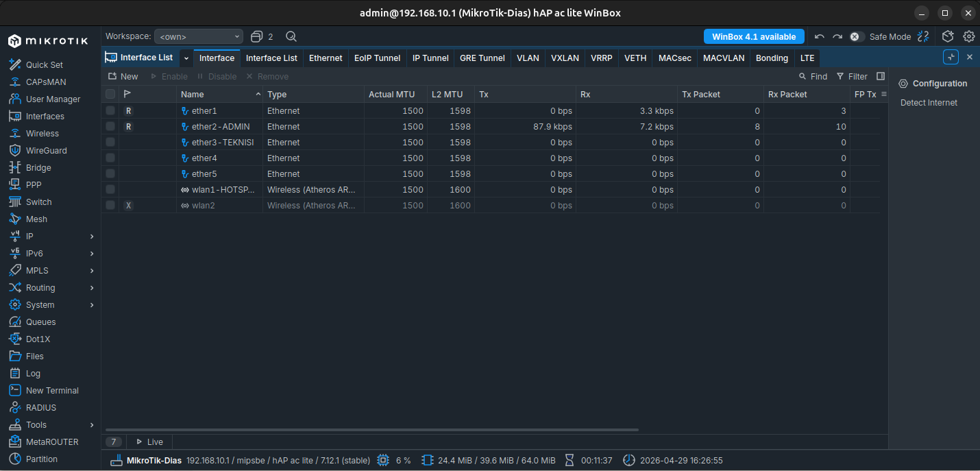
Task: Open the settings gear icon
Action: (x=969, y=36)
